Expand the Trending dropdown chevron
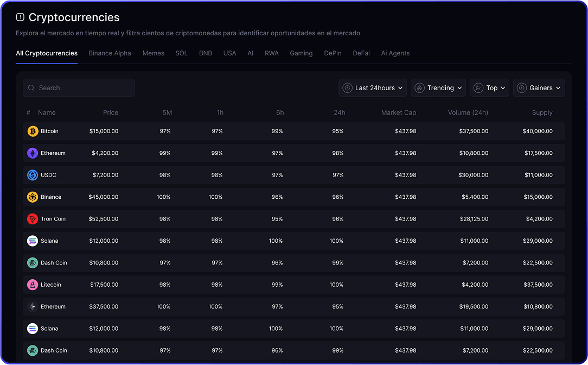The height and width of the screenshot is (365, 588). click(x=460, y=88)
